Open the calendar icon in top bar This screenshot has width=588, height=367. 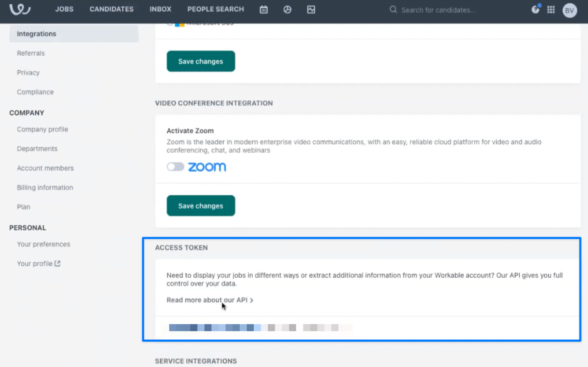coord(263,10)
